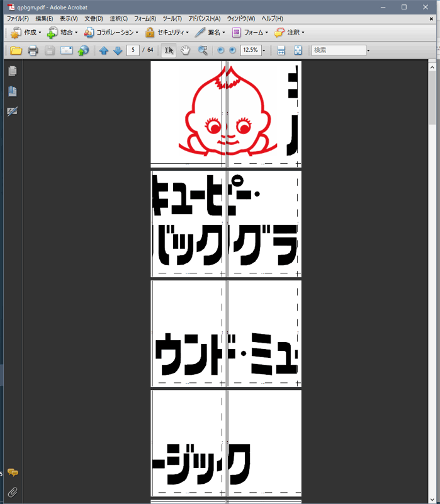Open the 編集(E) menu
The image size is (440, 504).
[44, 19]
